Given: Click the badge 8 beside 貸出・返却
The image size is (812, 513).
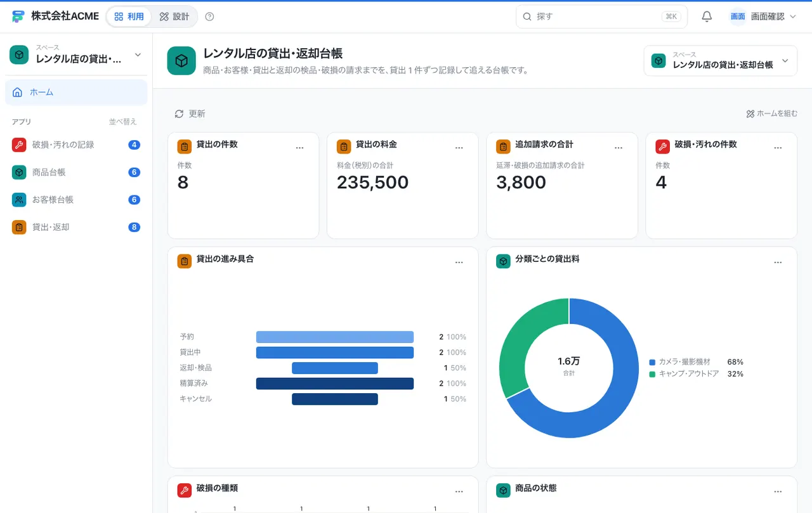Looking at the screenshot, I should pos(134,227).
